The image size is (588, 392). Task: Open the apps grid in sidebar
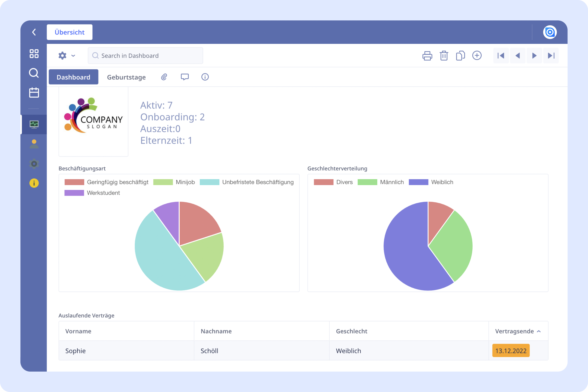34,54
